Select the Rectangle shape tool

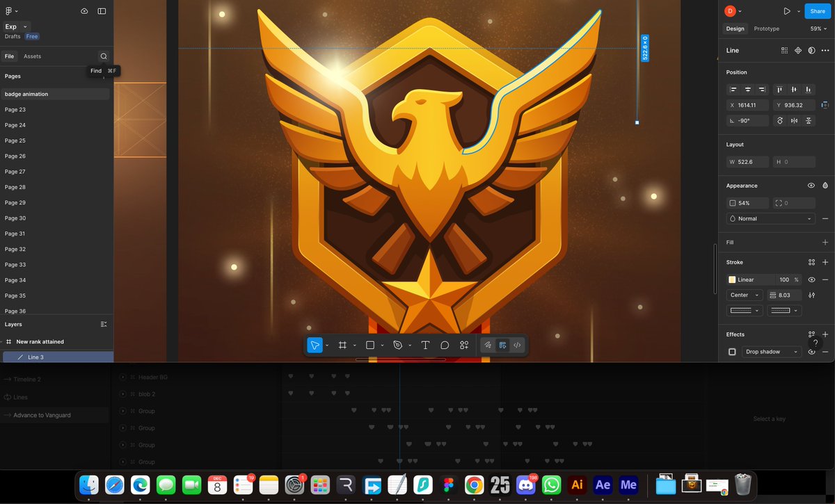point(369,345)
